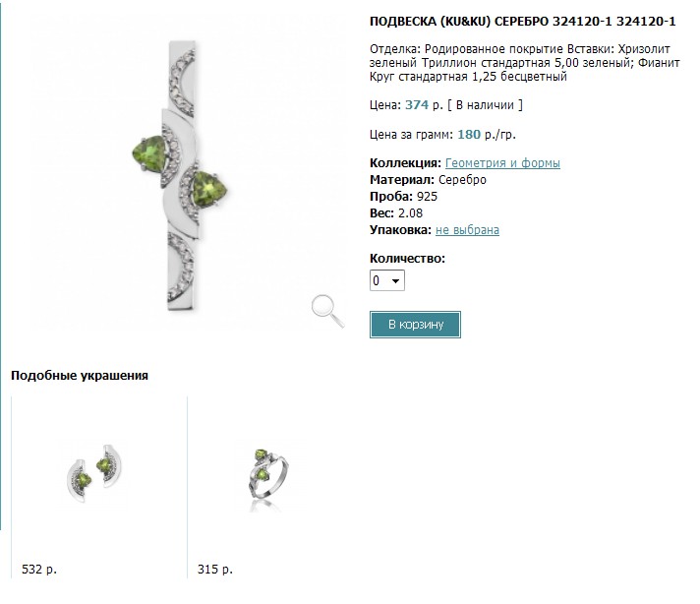700x604 pixels.
Task: Click the 'Упаковка:' label
Action: (400, 230)
